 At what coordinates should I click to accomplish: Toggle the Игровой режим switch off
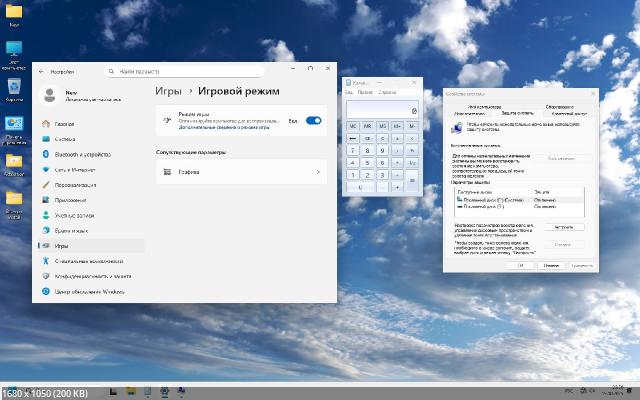tap(313, 120)
